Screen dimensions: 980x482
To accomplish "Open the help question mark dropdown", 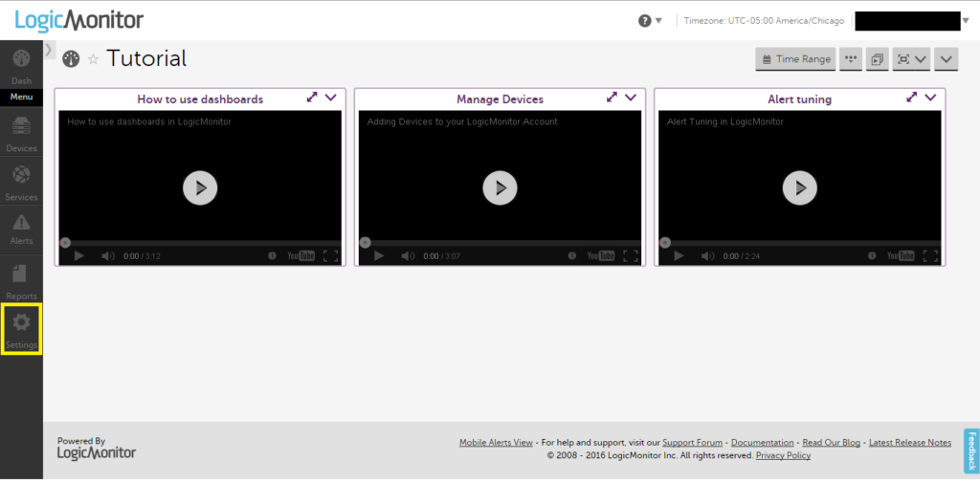I will 650,20.
